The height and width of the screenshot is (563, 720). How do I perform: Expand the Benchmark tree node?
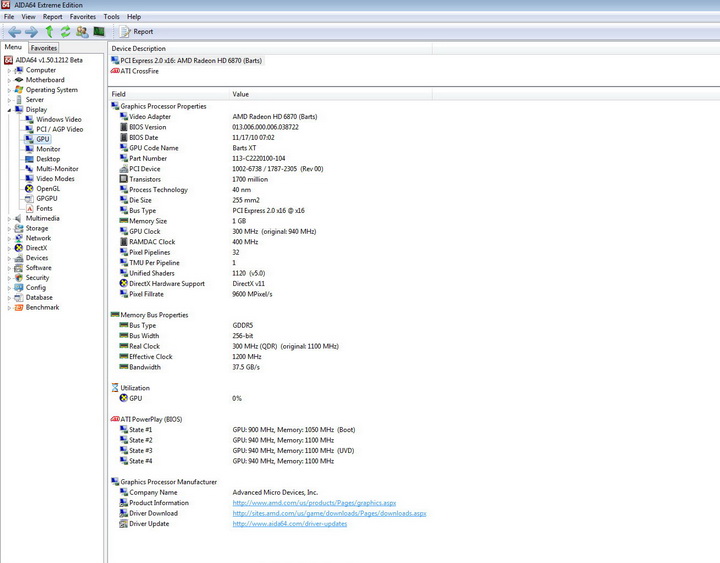[x=9, y=308]
